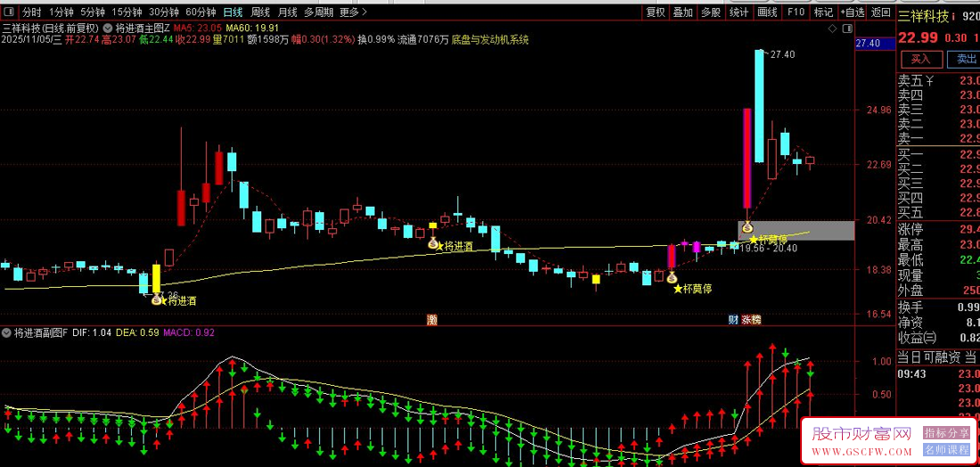Screen dimensions: 980x467
Task: Click the 多股 multi-stock button
Action: [711, 12]
